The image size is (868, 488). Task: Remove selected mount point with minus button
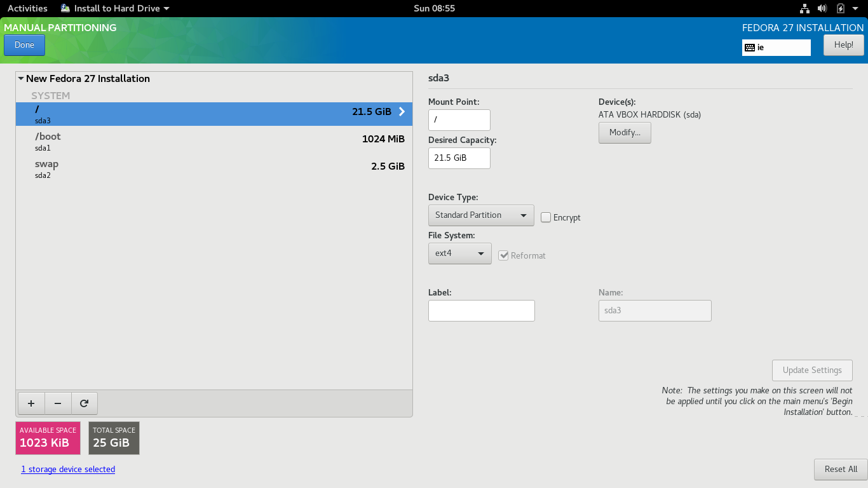coord(58,403)
